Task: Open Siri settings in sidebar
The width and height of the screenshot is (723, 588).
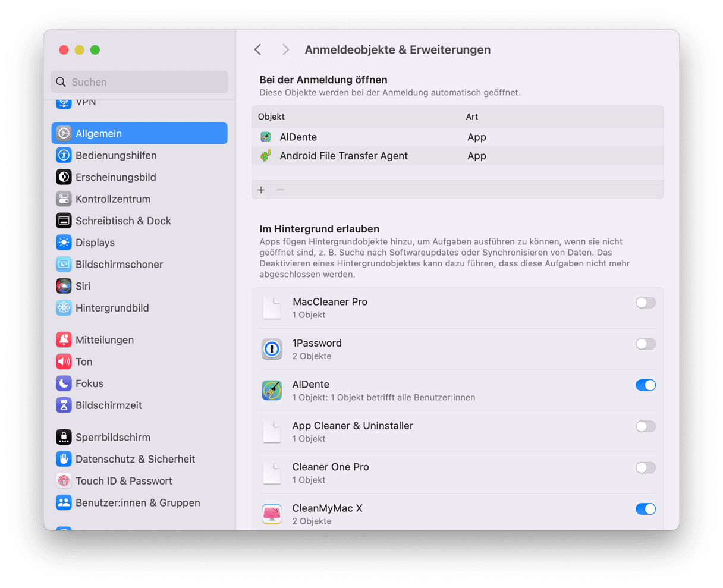Action: pyautogui.click(x=83, y=286)
